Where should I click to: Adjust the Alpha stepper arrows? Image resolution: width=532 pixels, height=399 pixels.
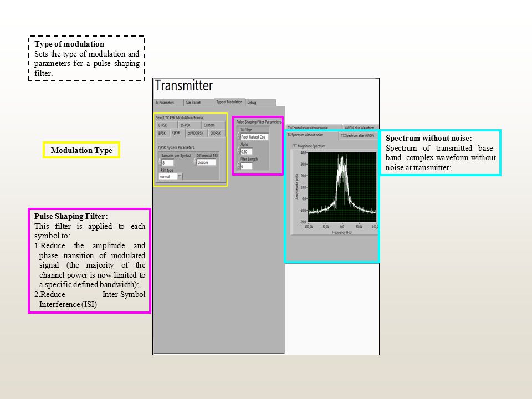coord(238,151)
